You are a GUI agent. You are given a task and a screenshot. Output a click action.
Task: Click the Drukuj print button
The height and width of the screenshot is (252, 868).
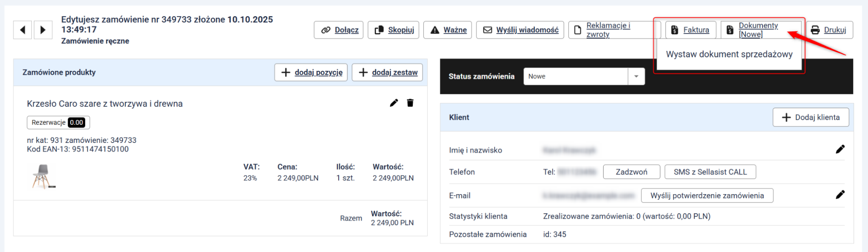(829, 30)
